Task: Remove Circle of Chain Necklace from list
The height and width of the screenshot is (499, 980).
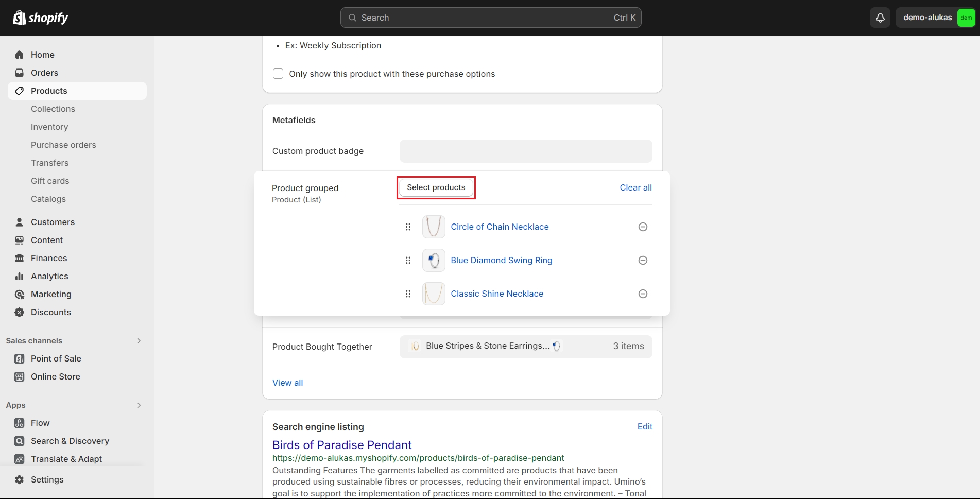Action: click(643, 227)
